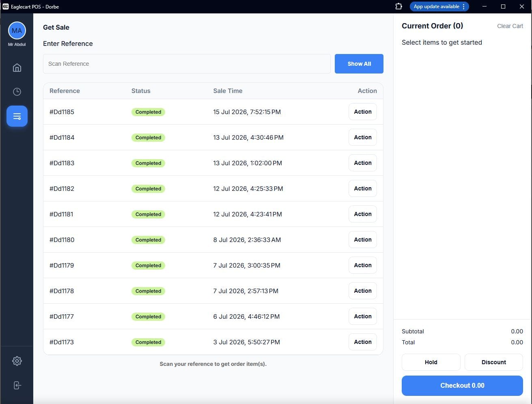Click the Status column header
This screenshot has width=532, height=404.
click(x=141, y=91)
